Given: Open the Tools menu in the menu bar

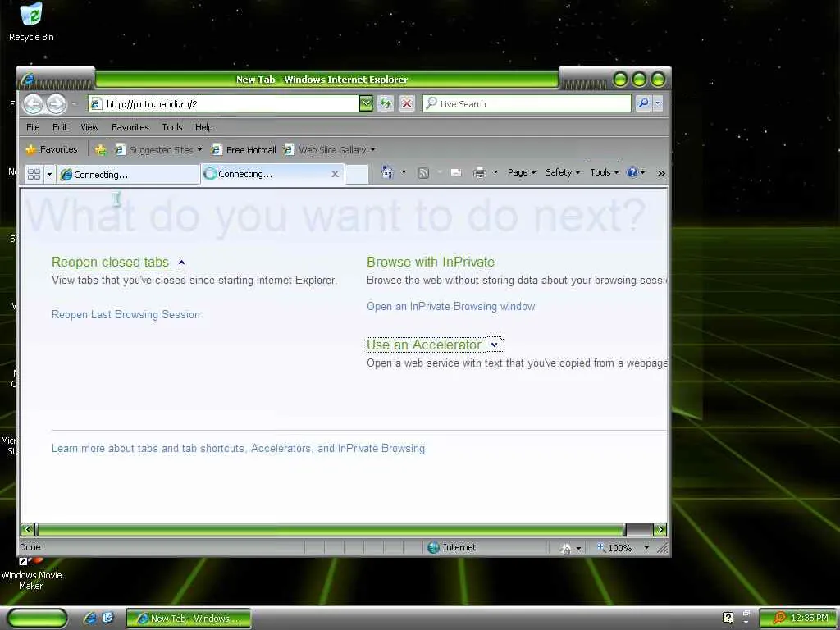Looking at the screenshot, I should (x=172, y=127).
